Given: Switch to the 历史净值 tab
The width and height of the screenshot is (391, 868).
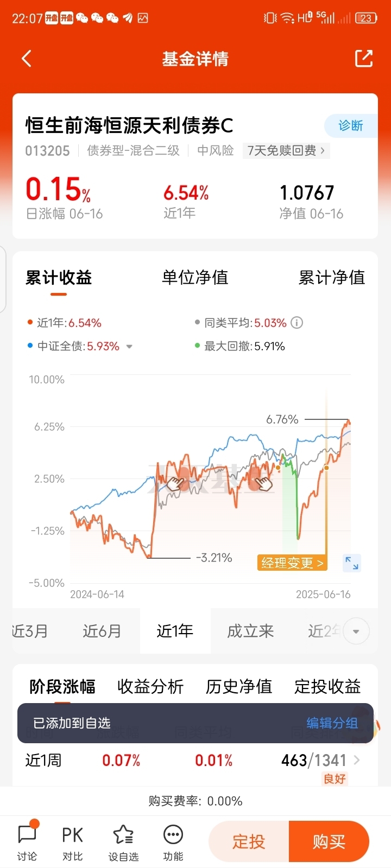Looking at the screenshot, I should pos(239,686).
